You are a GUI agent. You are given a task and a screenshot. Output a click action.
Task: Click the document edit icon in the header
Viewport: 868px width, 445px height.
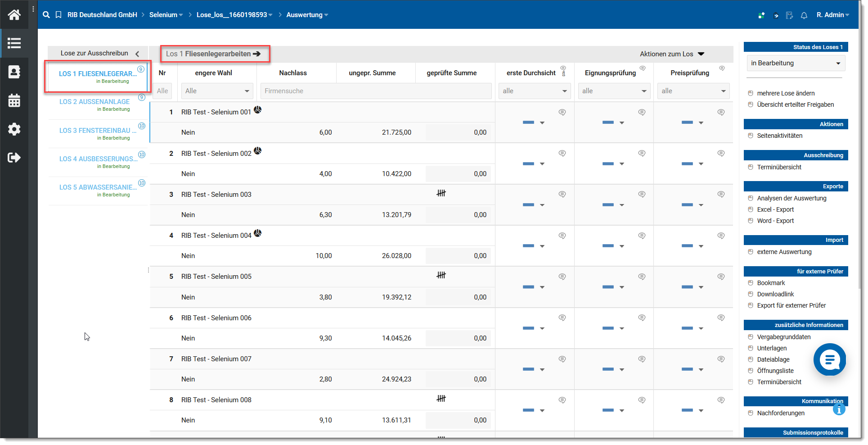[x=789, y=15]
